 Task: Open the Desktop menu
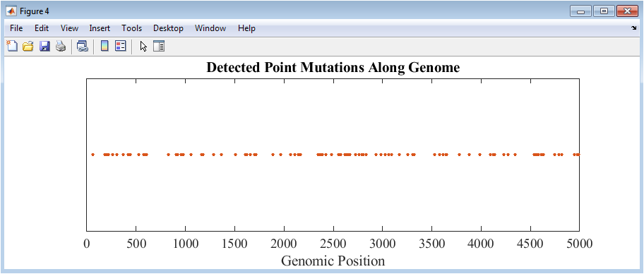(168, 28)
